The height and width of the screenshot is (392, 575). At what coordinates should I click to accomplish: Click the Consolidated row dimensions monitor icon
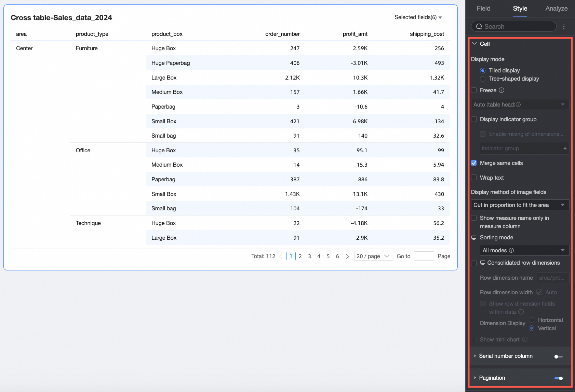(483, 263)
